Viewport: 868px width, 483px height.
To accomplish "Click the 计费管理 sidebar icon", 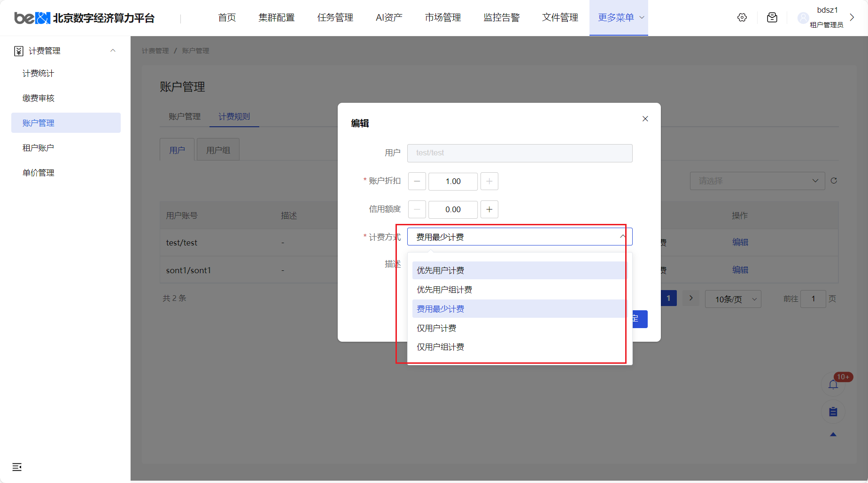I will tap(19, 51).
